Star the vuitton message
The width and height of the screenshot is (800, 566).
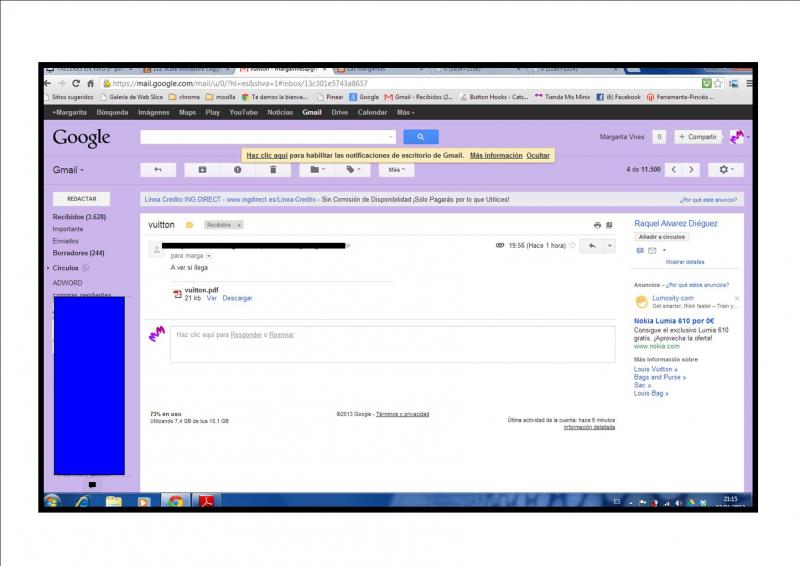573,245
